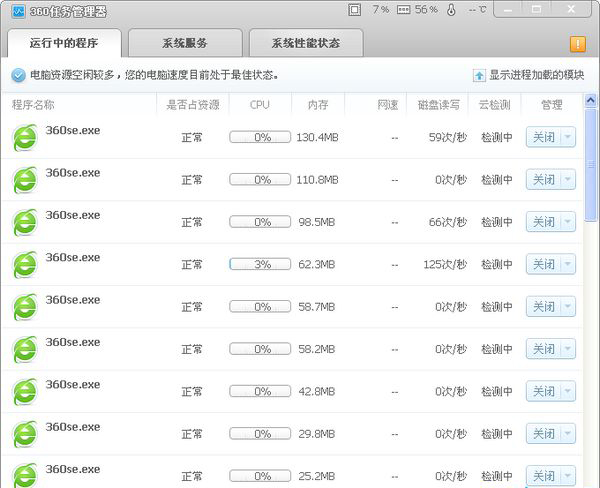Click the 电脑资源空闲较多 status message
600x488 pixels.
tap(154, 75)
